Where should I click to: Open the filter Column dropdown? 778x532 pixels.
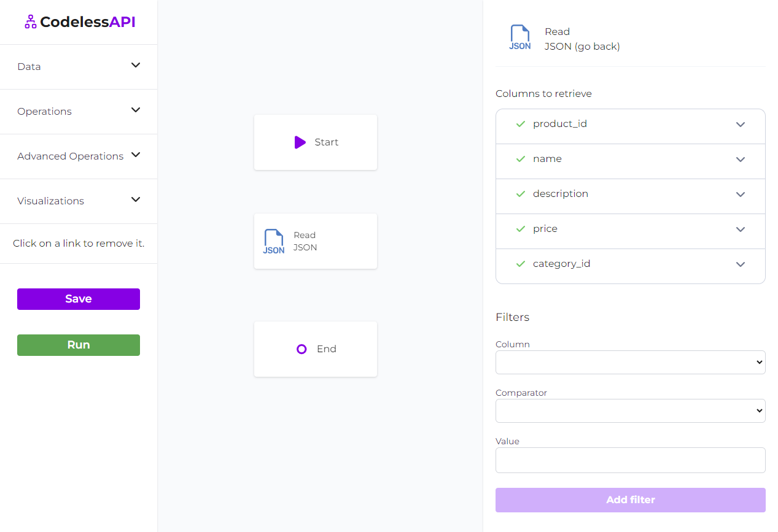(x=630, y=362)
